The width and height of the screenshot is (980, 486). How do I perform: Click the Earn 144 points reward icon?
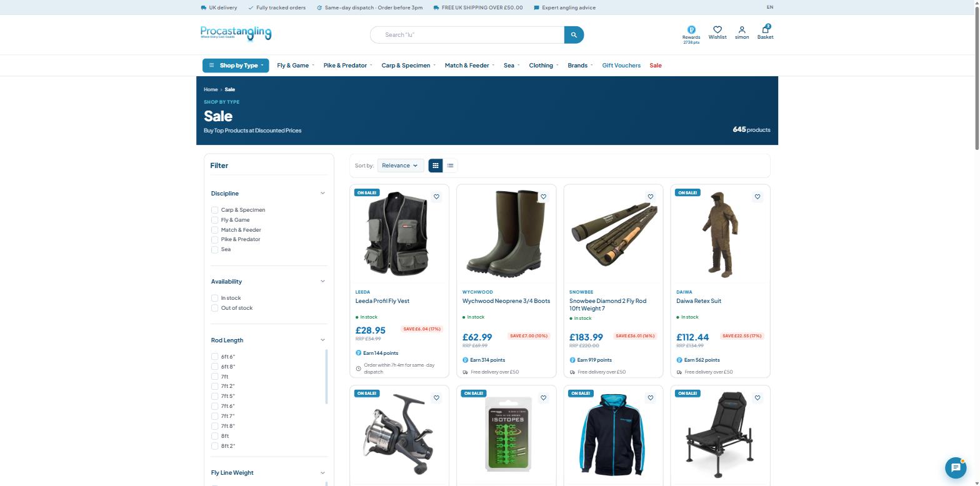(358, 353)
